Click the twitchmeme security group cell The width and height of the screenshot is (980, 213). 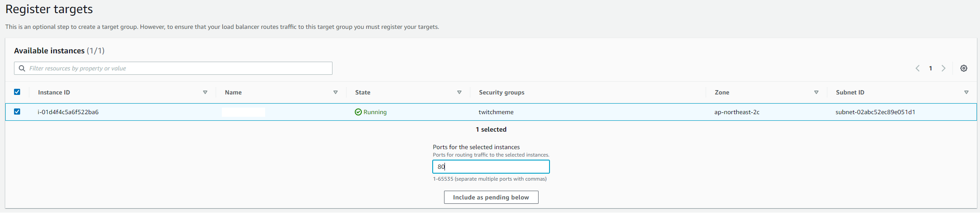(x=496, y=112)
